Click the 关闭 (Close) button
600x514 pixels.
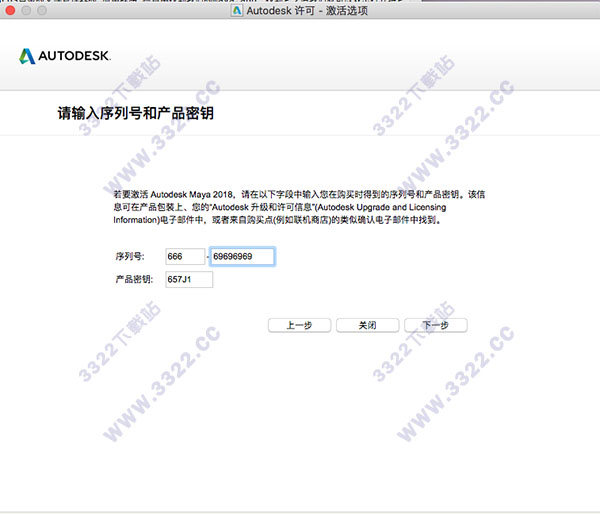[x=367, y=325]
